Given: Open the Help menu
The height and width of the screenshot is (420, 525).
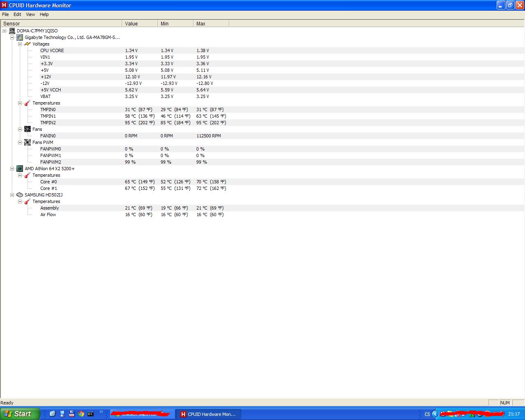Looking at the screenshot, I should [x=44, y=14].
